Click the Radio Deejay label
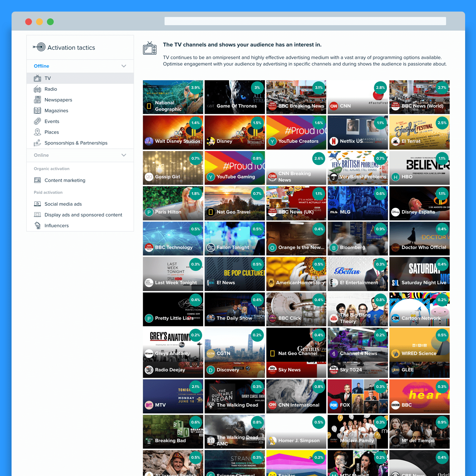The image size is (476, 476). pos(170,370)
